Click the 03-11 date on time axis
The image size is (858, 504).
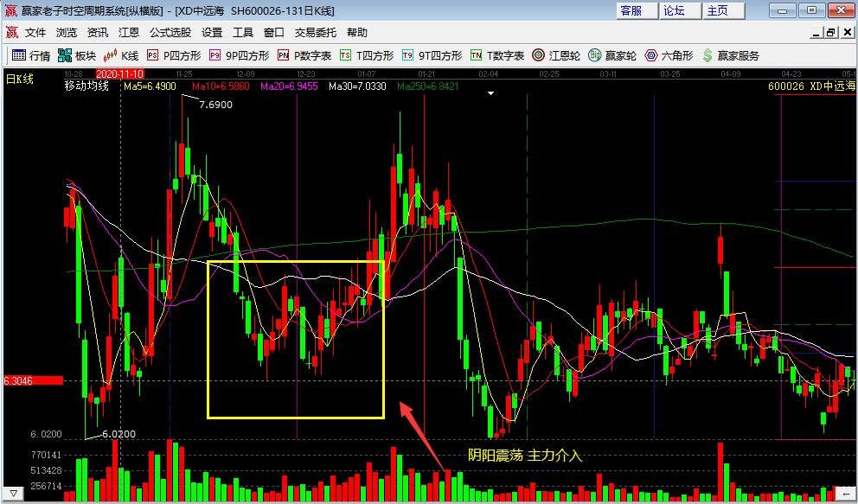(608, 73)
